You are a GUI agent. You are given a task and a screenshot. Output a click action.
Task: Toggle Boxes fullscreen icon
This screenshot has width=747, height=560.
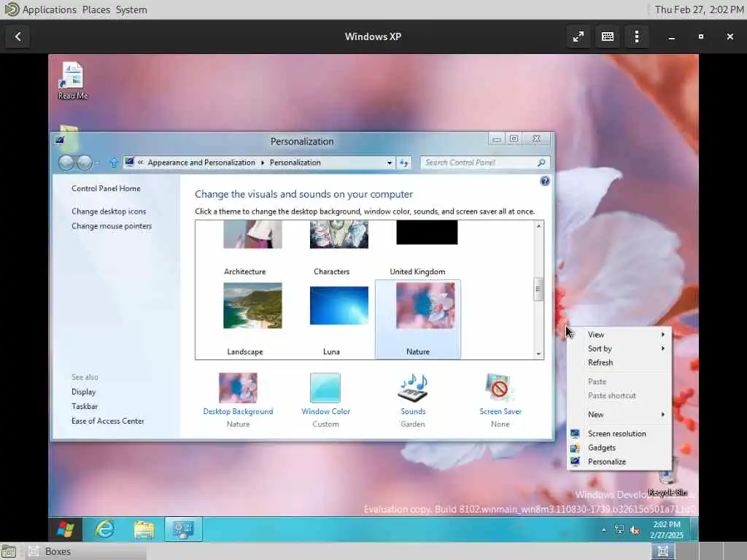tap(578, 36)
